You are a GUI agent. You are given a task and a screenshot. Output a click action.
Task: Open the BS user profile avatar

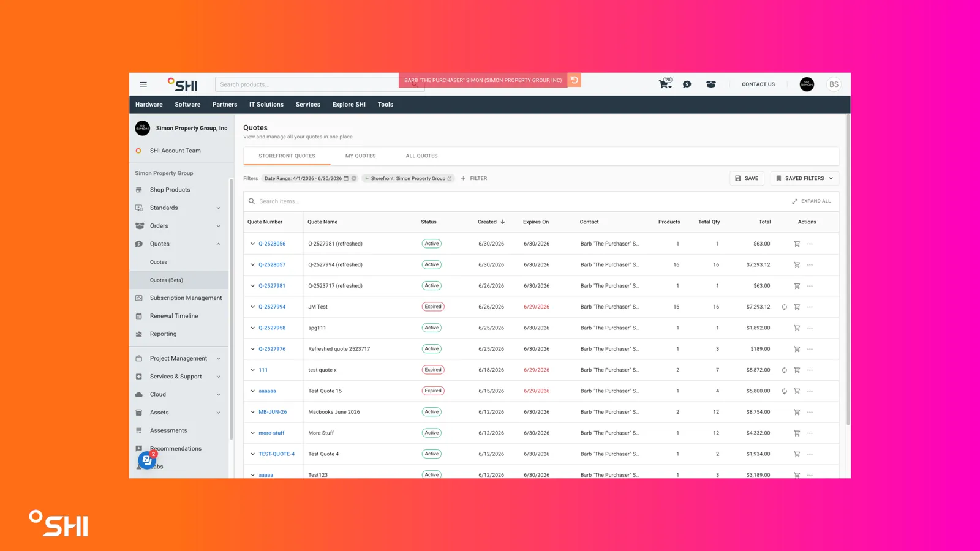click(834, 84)
